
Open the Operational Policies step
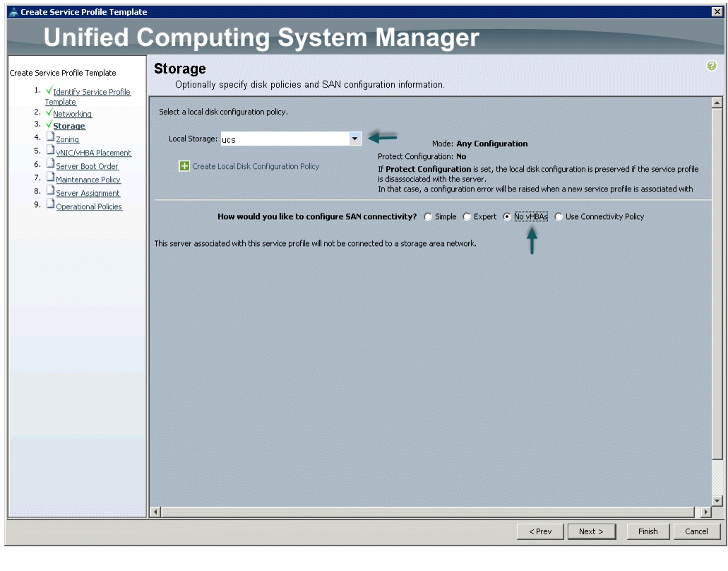89,207
